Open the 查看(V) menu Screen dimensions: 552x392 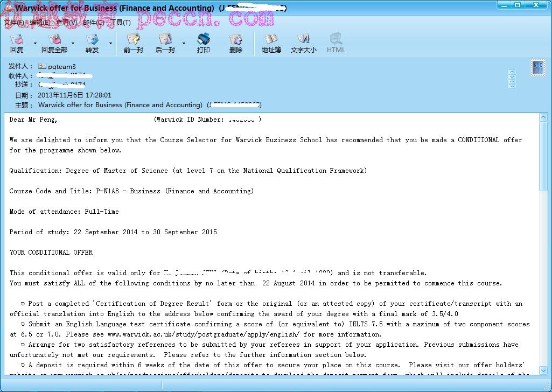[67, 23]
